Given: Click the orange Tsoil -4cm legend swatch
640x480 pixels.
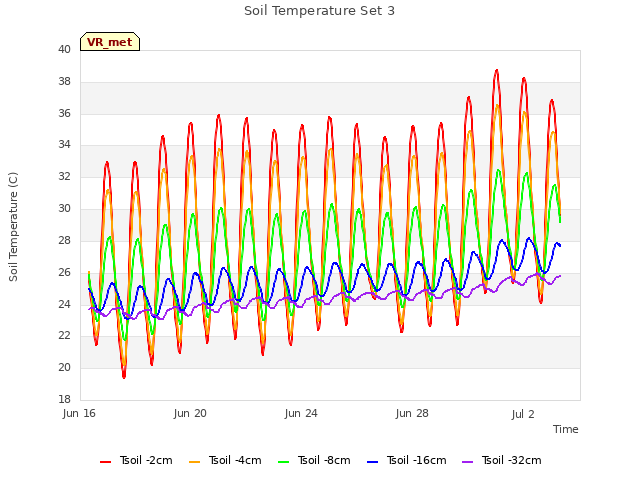Looking at the screenshot, I should [194, 462].
